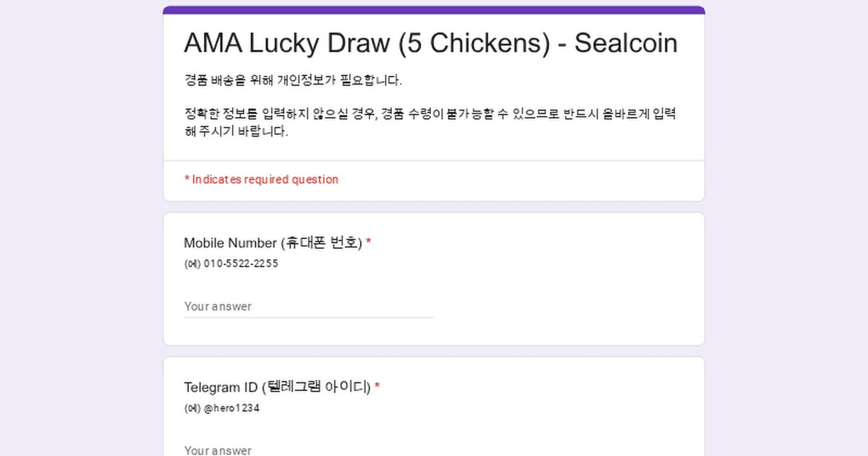Click the red asterisk beside Mobile Number
Image resolution: width=868 pixels, height=456 pixels.
(x=368, y=242)
